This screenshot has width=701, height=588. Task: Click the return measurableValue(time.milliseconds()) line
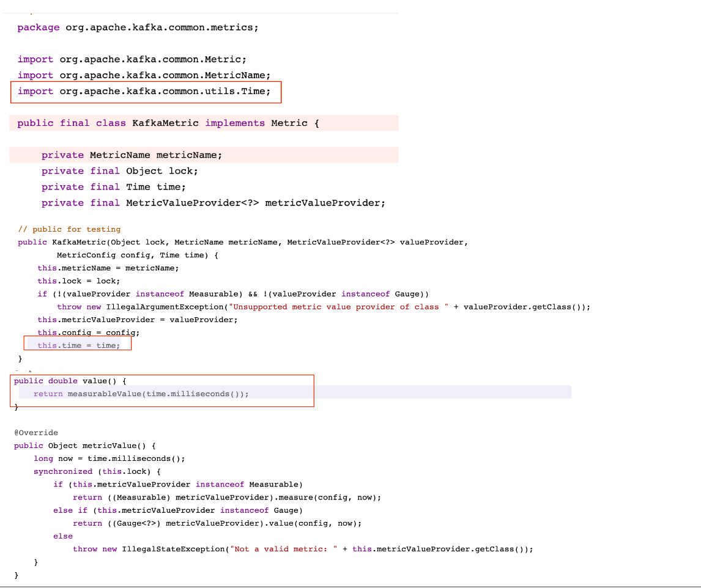click(x=141, y=394)
